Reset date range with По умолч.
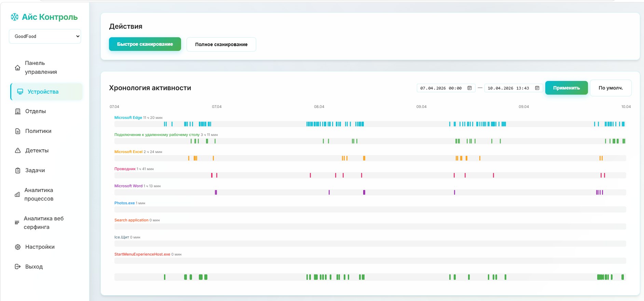The image size is (644, 301). tap(611, 88)
